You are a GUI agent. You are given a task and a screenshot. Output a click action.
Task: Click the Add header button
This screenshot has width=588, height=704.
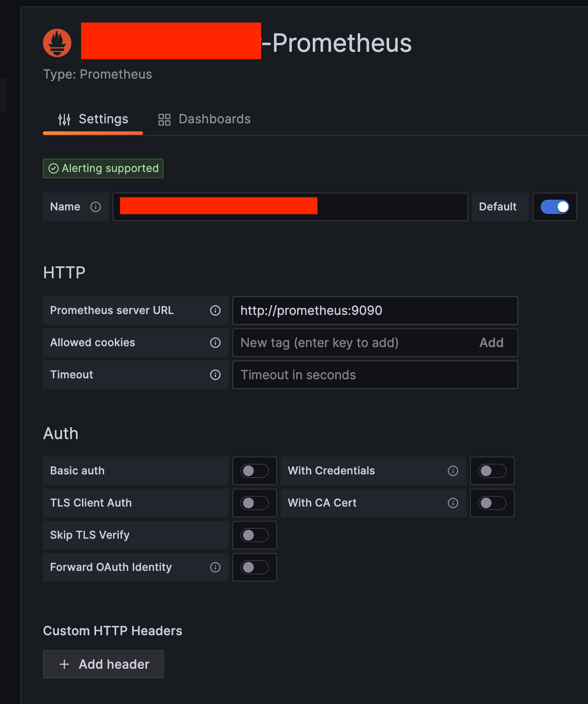[103, 664]
